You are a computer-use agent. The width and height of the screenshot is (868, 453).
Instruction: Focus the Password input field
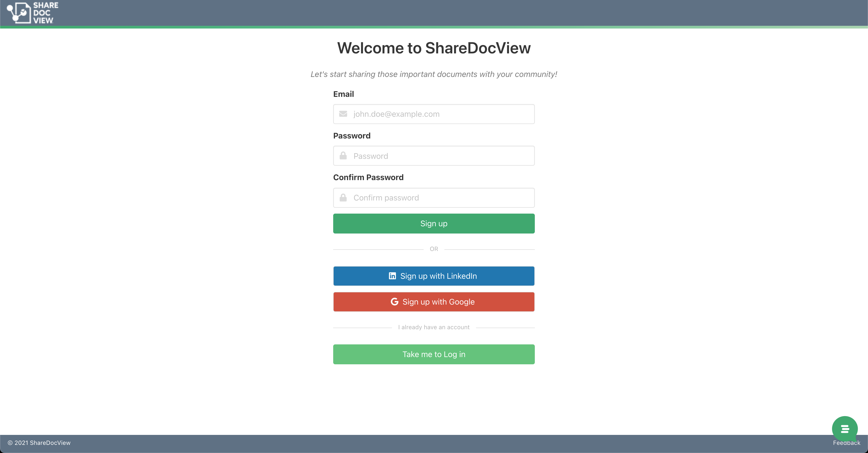tap(434, 155)
